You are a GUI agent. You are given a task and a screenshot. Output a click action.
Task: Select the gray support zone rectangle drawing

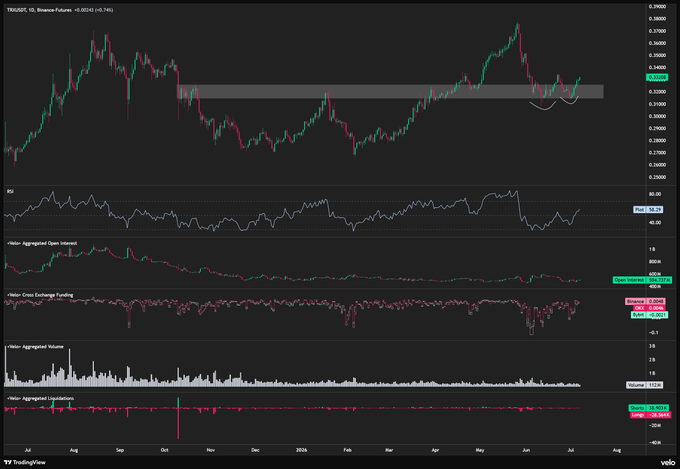point(390,91)
